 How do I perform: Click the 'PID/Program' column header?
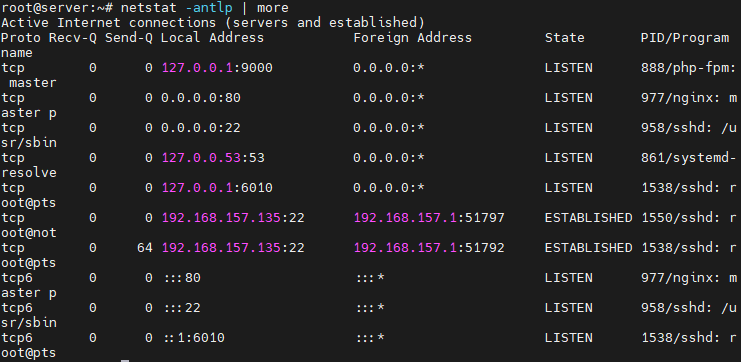[x=685, y=38]
